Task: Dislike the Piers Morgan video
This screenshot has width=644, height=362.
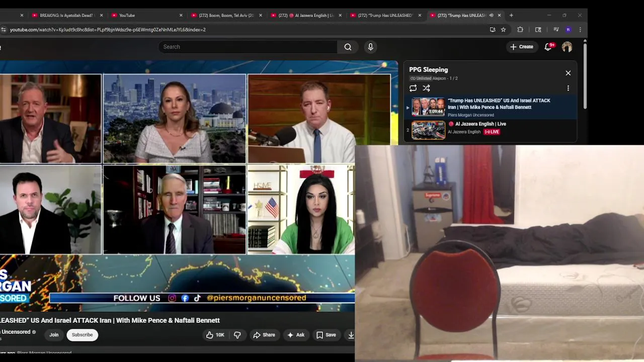Action: [237, 335]
